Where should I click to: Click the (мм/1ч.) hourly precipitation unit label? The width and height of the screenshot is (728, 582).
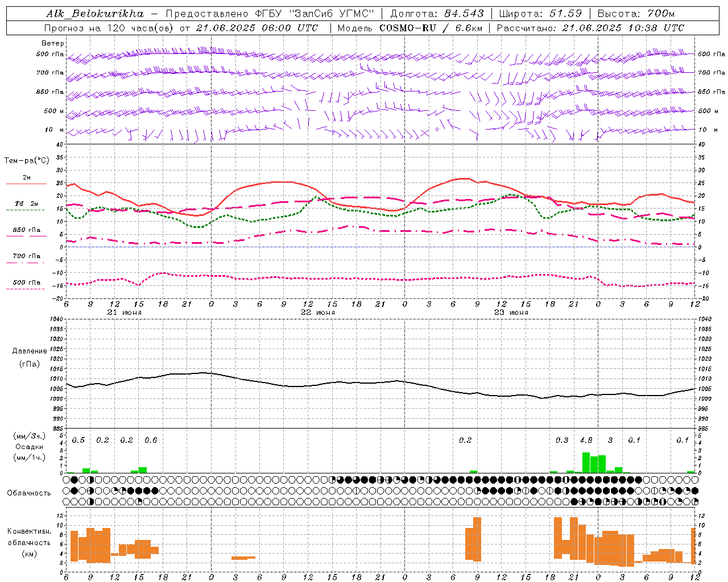click(29, 458)
